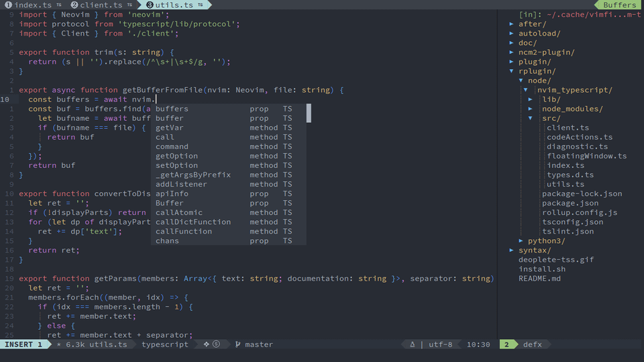Expand the node_modules/ folder arrow
The height and width of the screenshot is (362, 644).
click(530, 109)
